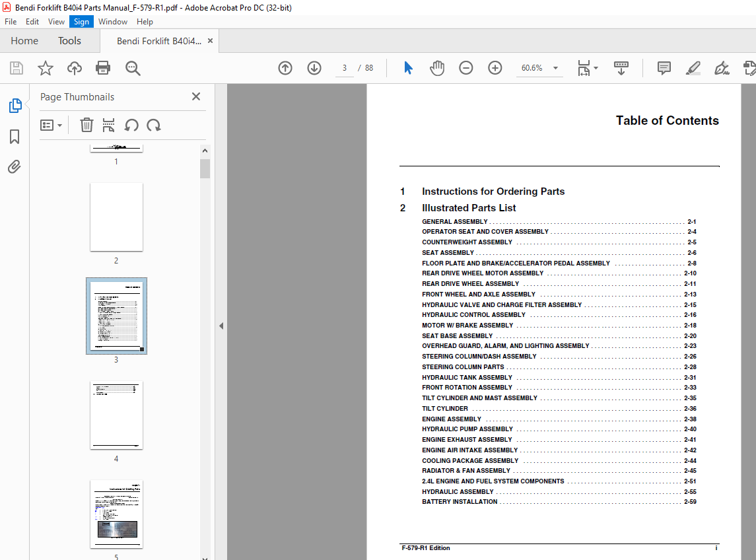Open COOLING PACKAGE ASSEMBLY entry
Screen dimensions: 756x560
click(559, 461)
